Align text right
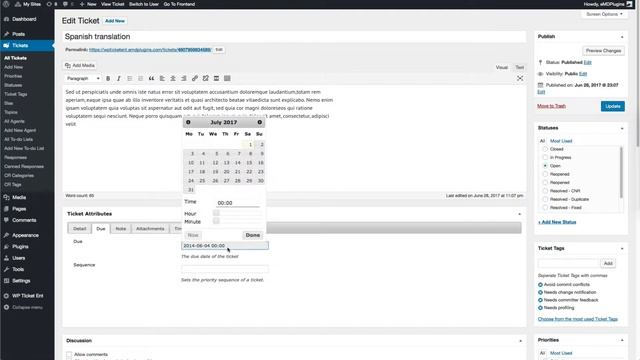 coord(184,78)
